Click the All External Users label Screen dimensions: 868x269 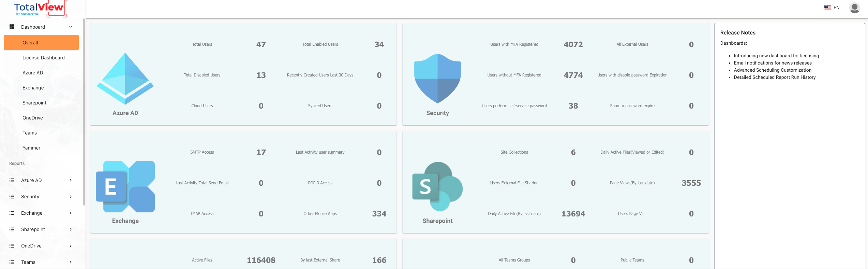[x=632, y=44]
